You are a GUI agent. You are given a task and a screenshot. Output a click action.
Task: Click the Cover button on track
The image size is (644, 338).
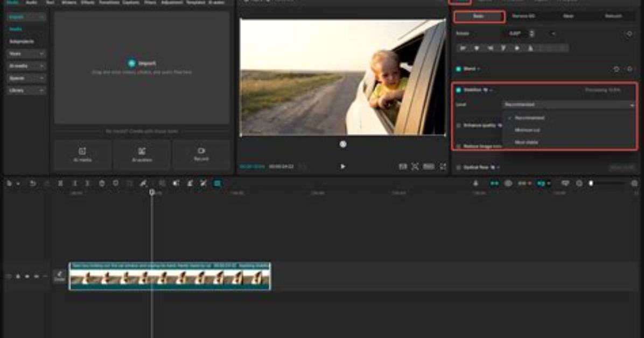pos(60,277)
